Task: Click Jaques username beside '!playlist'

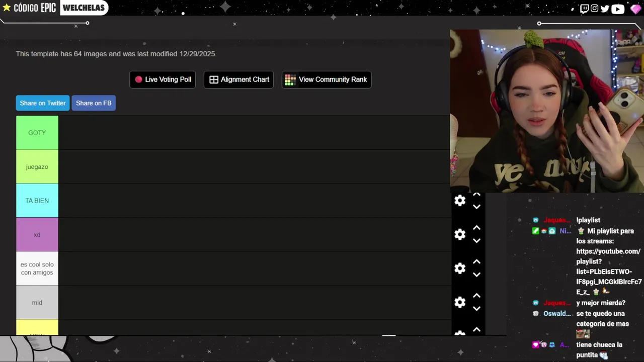Action: coord(557,220)
